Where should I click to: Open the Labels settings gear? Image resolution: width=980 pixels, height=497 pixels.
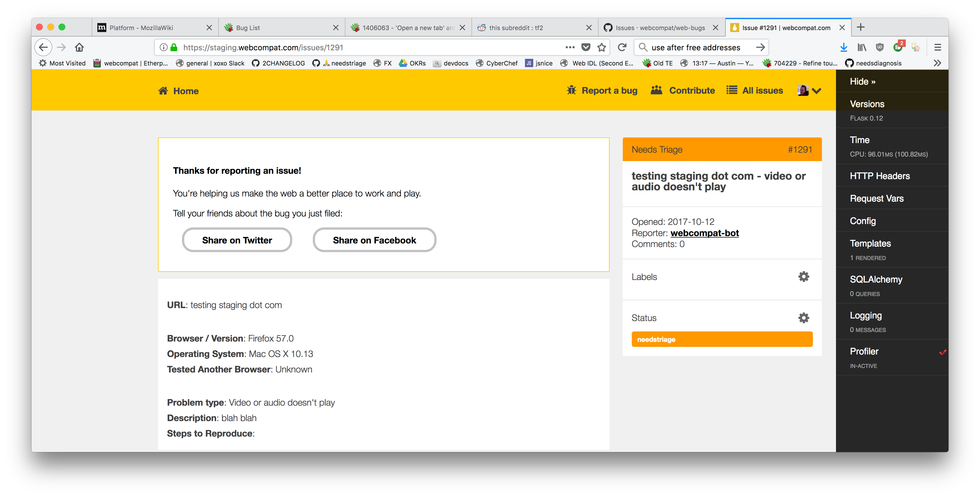pos(803,276)
